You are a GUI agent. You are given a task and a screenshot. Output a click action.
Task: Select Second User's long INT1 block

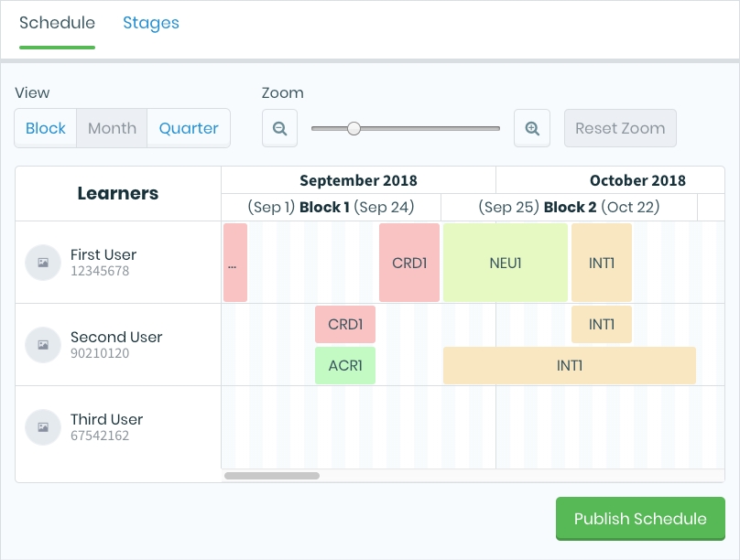tap(569, 365)
